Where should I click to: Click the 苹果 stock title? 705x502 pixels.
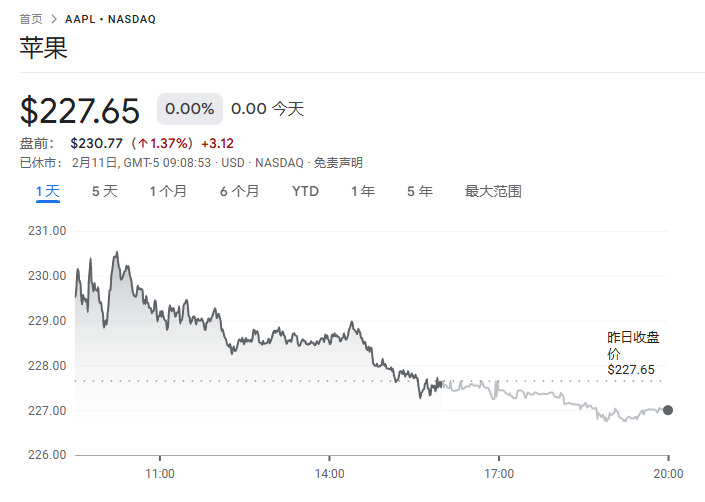click(x=44, y=48)
